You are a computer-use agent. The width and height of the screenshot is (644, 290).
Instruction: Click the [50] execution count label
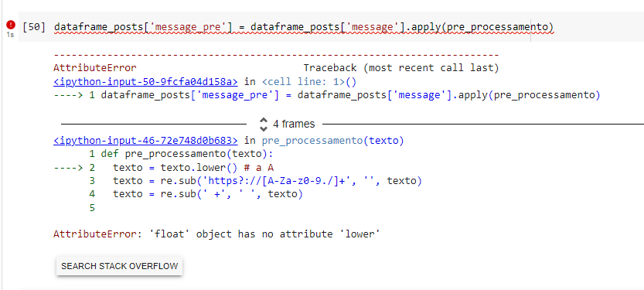tap(34, 27)
